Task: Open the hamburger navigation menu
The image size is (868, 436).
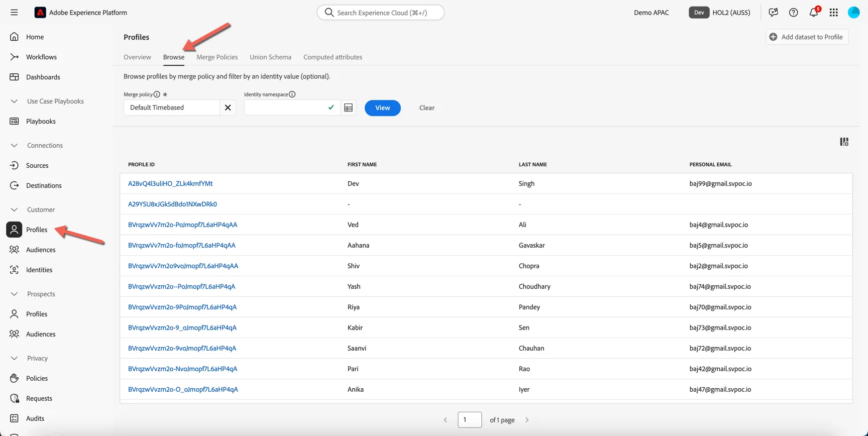Action: [x=14, y=13]
